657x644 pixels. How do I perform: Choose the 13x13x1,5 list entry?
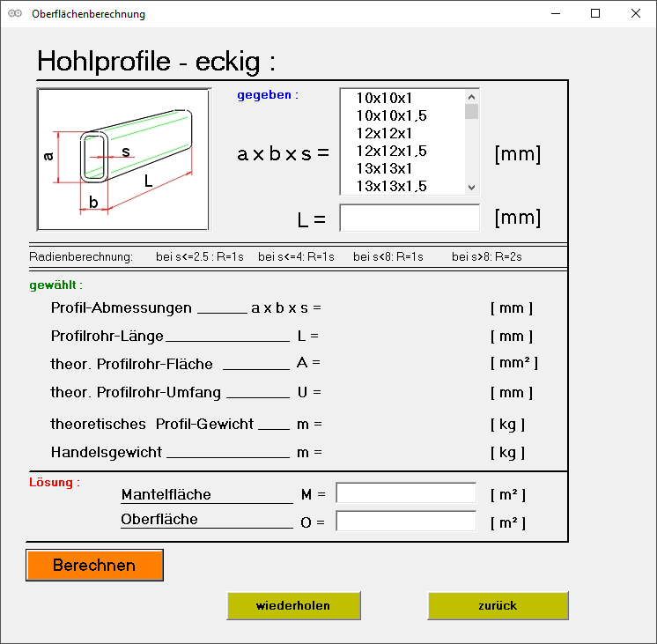(x=391, y=186)
